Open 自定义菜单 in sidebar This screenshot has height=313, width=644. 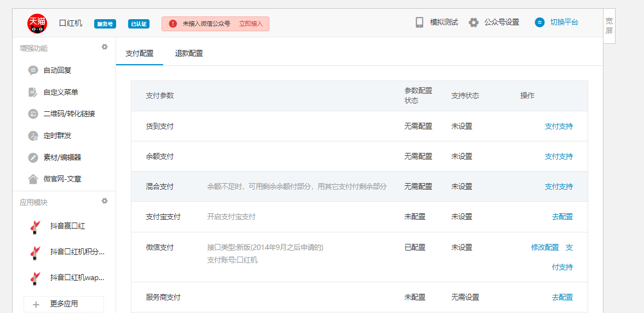[x=60, y=92]
